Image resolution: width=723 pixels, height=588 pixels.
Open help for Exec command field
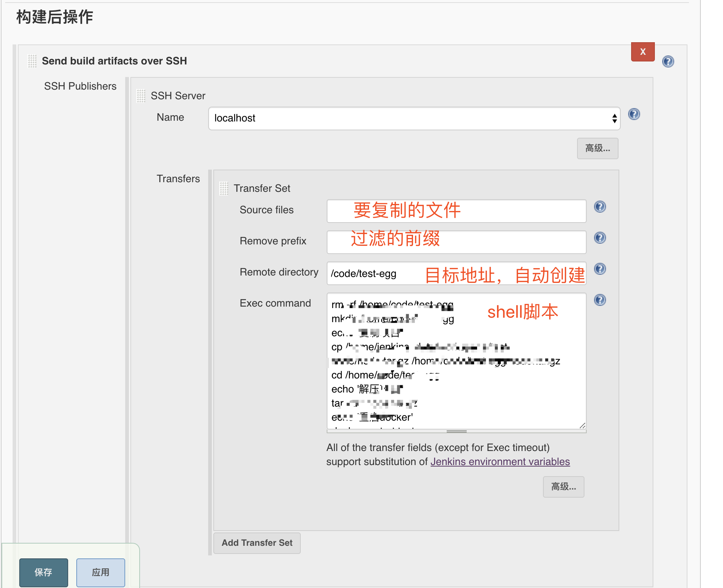[x=600, y=300]
